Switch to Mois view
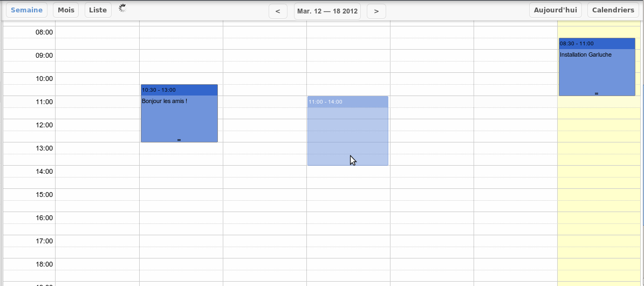Screen dimensions: 644x286 tap(66, 10)
